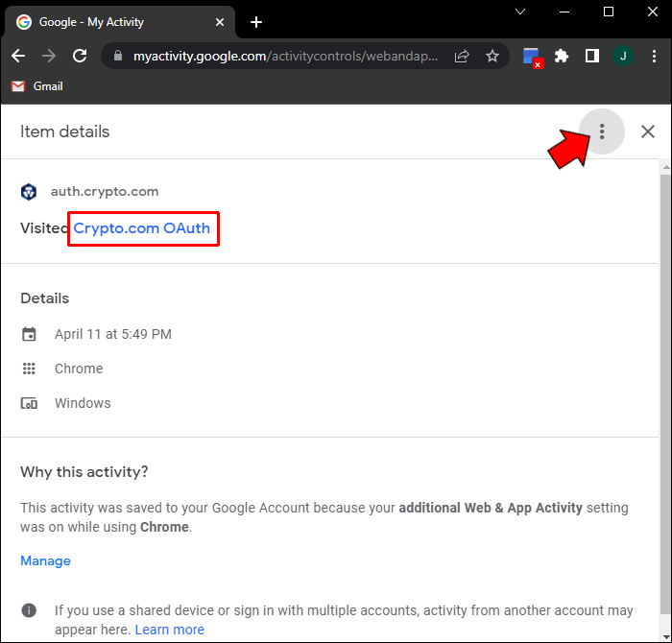Click the Why this activity? heading
Image resolution: width=672 pixels, height=643 pixels.
point(84,471)
